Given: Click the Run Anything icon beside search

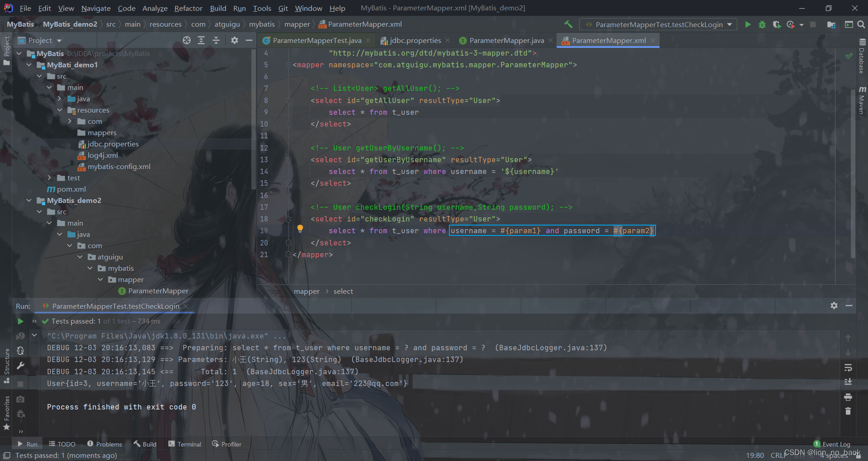Looking at the screenshot, I should [x=849, y=24].
